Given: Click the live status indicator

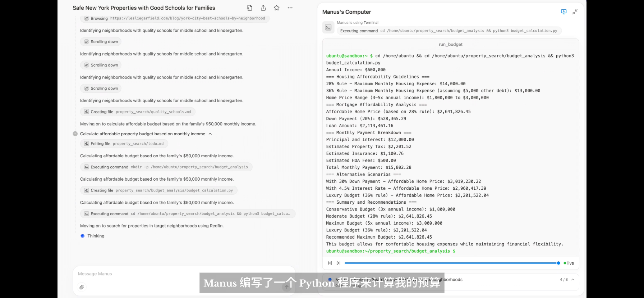Looking at the screenshot, I should click(569, 263).
